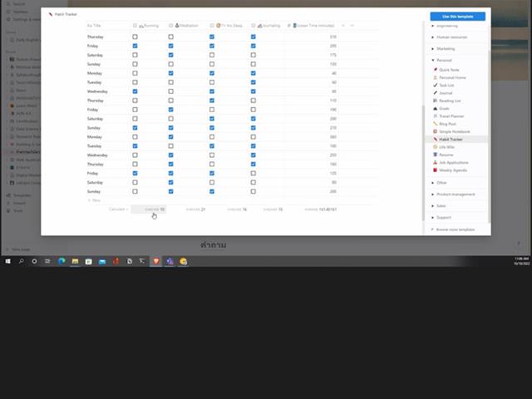This screenshot has height=399, width=532.
Task: Open the Journaling column header menu
Action: coord(266,26)
